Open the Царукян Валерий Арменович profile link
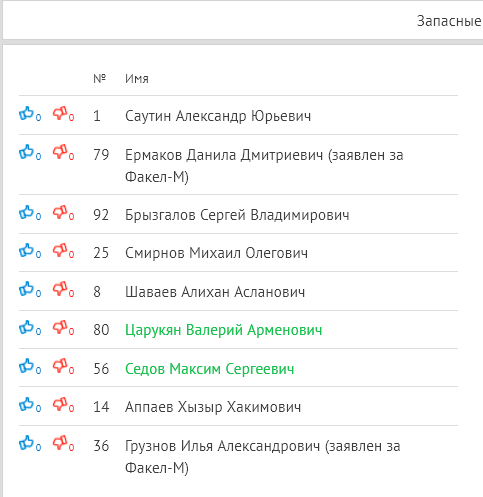483x497 pixels. [x=224, y=330]
